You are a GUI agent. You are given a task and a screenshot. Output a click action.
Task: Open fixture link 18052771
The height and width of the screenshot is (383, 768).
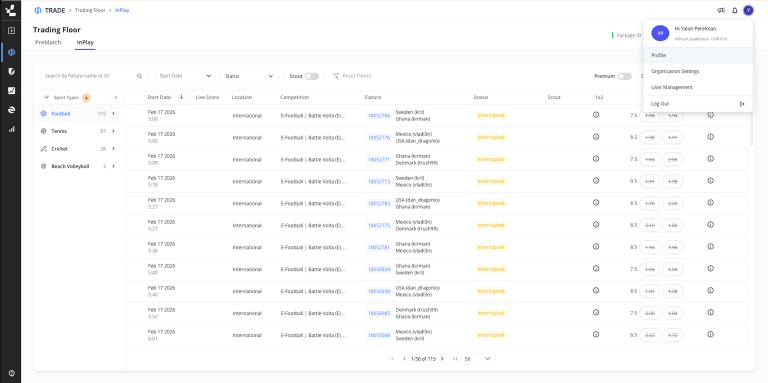click(x=379, y=160)
